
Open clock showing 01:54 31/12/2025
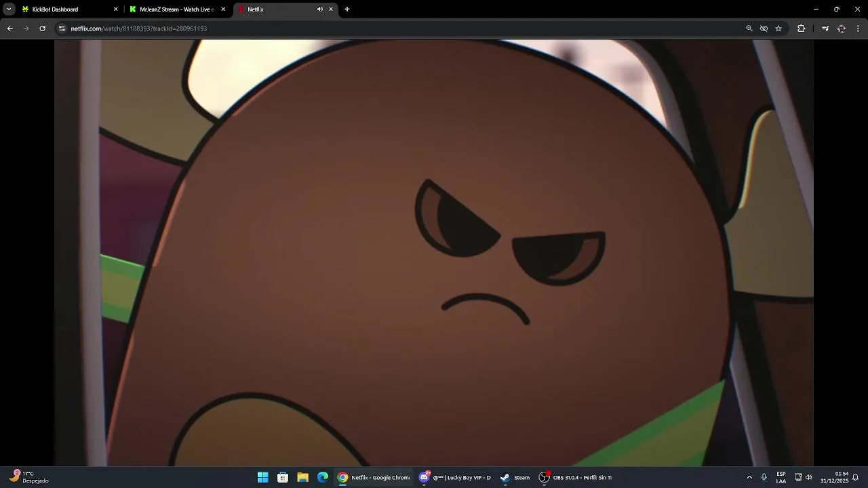click(834, 477)
